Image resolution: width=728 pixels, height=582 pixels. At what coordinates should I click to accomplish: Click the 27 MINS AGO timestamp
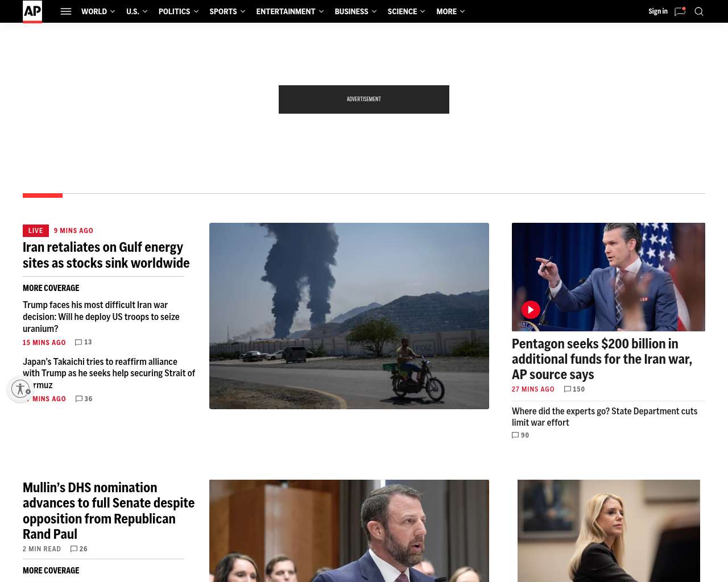coord(533,389)
